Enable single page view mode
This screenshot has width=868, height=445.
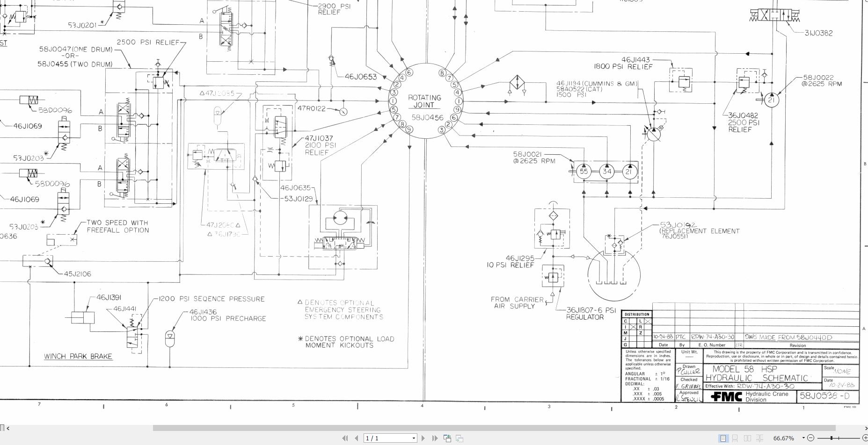723,438
